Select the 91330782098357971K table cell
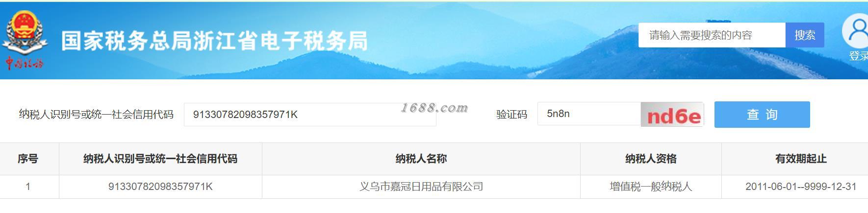This screenshot has width=868, height=213. (160, 187)
